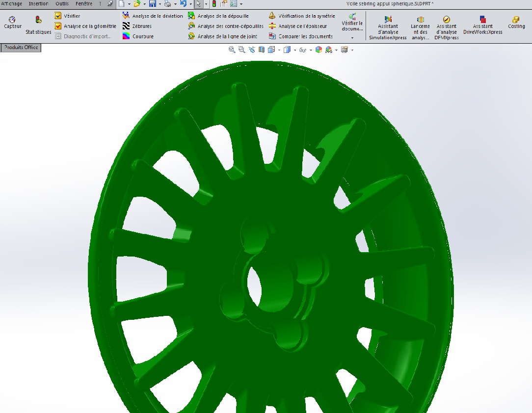The width and height of the screenshot is (532, 413).
Task: Run the Vérifier check tool
Action: click(x=67, y=16)
